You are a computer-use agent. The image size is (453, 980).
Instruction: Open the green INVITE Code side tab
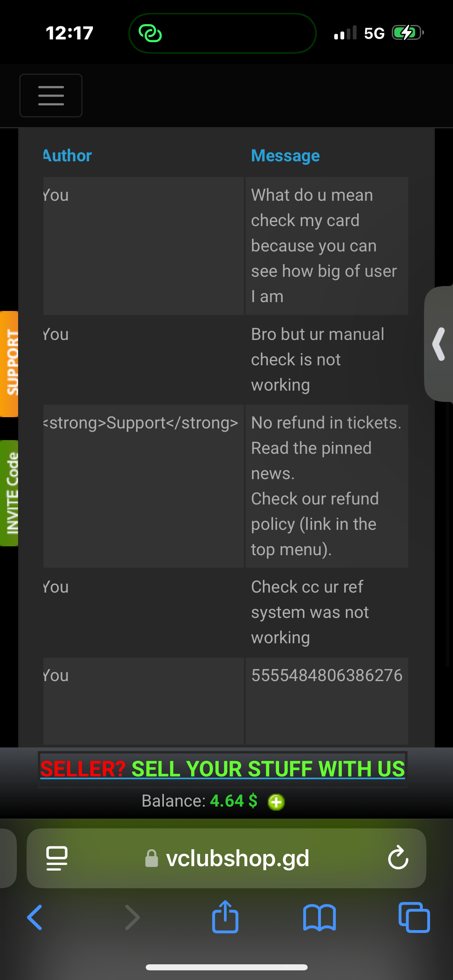pyautogui.click(x=9, y=493)
